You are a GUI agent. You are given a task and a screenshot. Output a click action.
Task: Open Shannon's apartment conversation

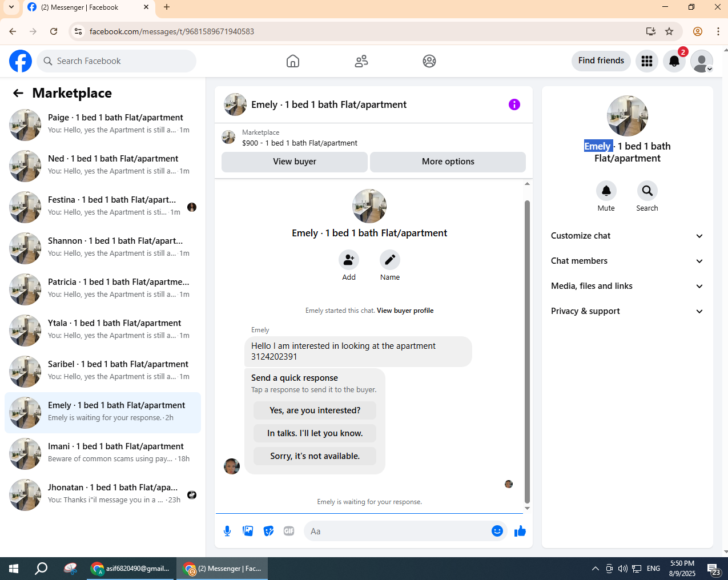click(x=103, y=248)
